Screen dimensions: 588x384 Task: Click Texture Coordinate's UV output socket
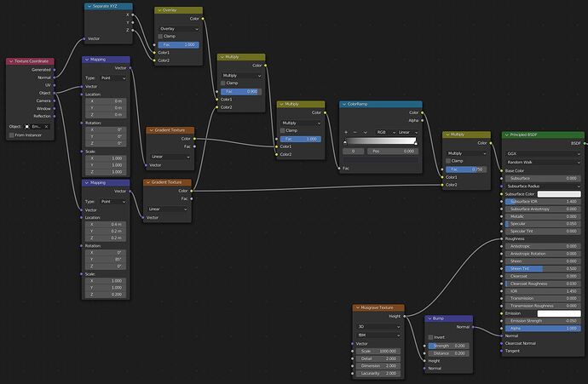55,85
